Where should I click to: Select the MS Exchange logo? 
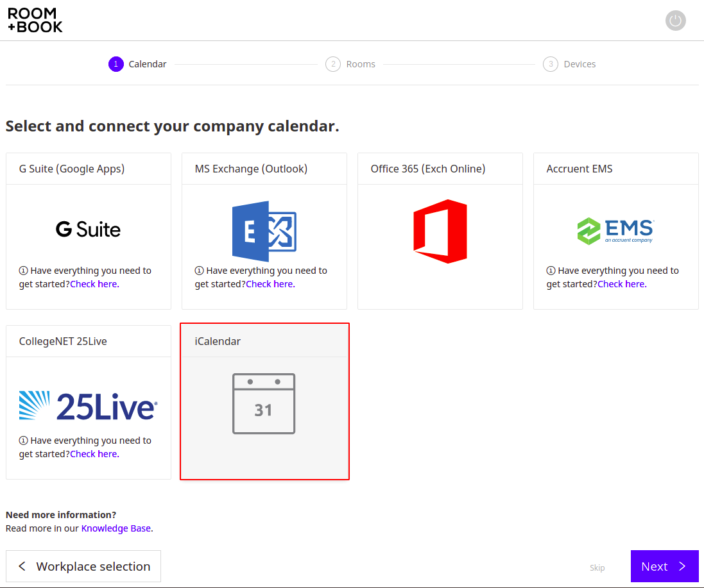pyautogui.click(x=264, y=231)
